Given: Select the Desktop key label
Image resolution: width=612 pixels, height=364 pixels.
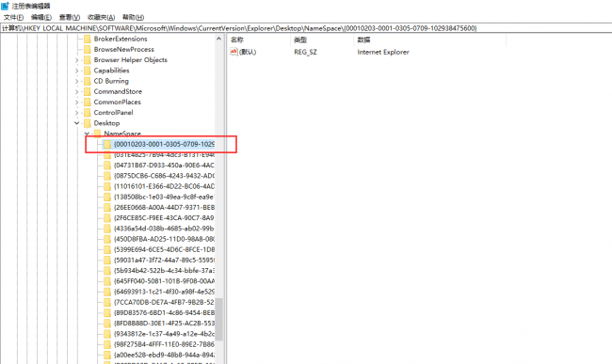Looking at the screenshot, I should click(107, 123).
